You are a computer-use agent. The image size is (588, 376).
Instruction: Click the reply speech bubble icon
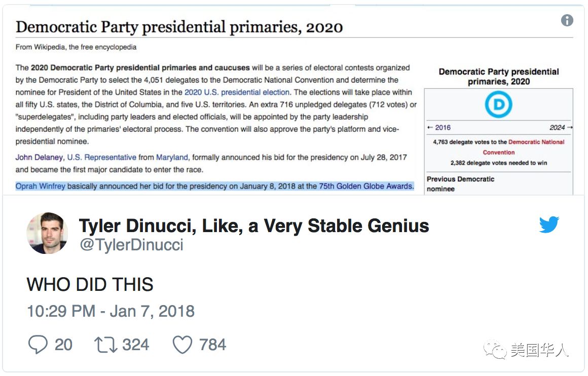[x=38, y=345]
